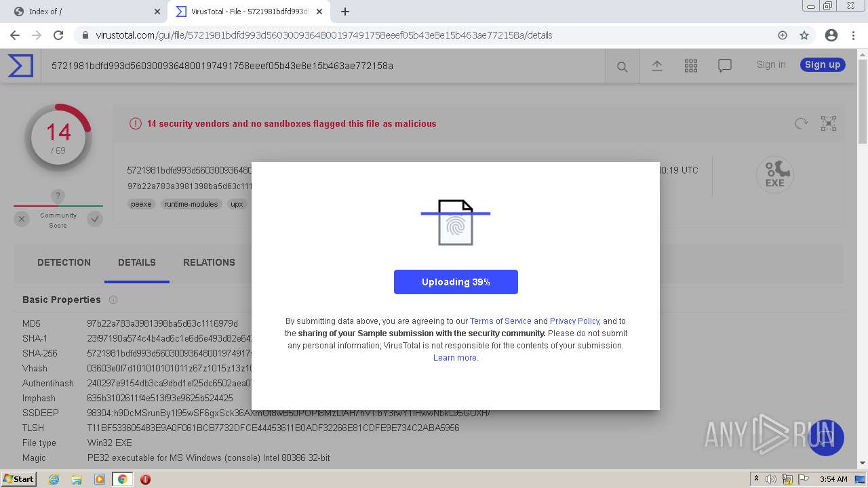The height and width of the screenshot is (488, 868).
Task: Open the comments chat icon
Action: [x=725, y=66]
